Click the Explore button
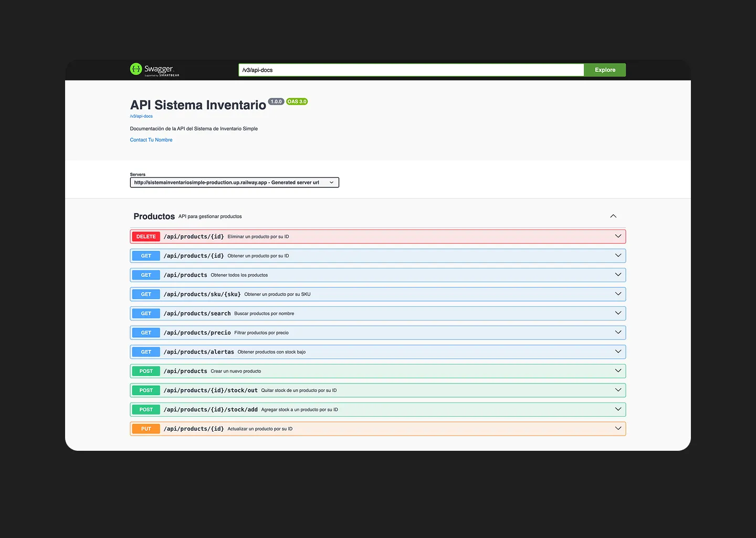Viewport: 756px width, 538px height. pyautogui.click(x=605, y=70)
